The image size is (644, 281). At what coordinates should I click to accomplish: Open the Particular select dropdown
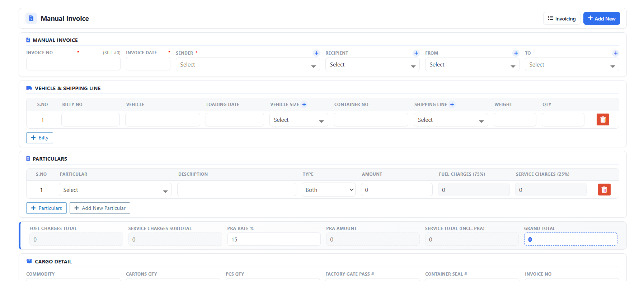(115, 190)
